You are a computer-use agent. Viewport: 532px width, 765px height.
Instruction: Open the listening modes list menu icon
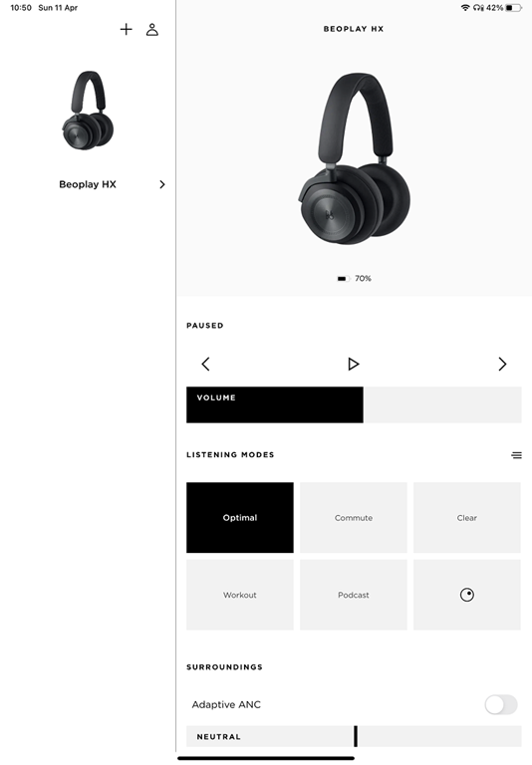coord(516,455)
